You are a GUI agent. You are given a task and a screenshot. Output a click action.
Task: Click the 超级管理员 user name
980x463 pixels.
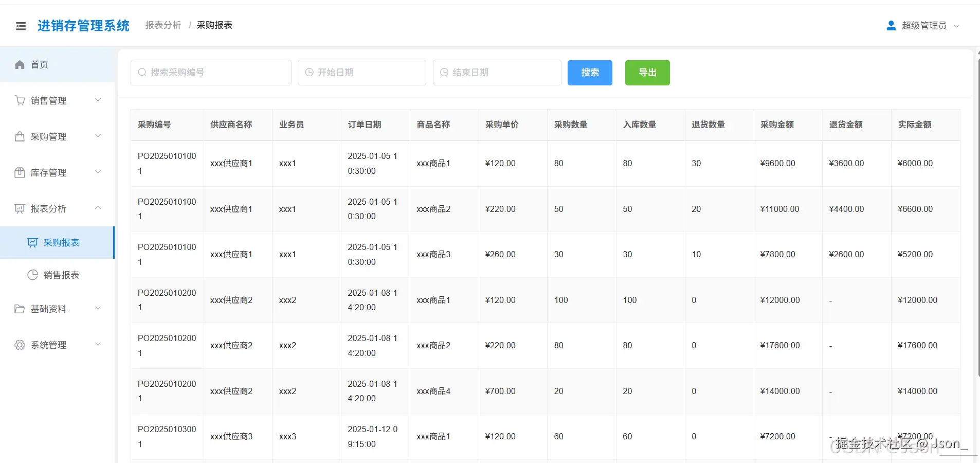click(924, 26)
